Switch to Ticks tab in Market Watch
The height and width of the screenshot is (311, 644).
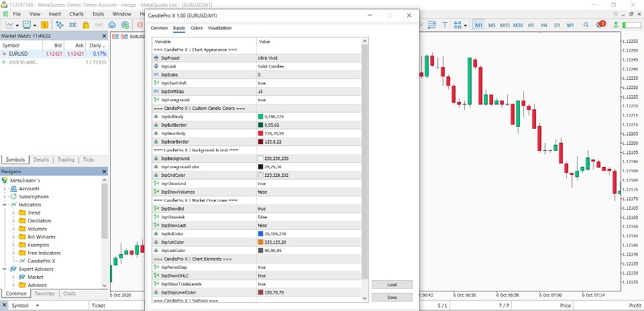(x=89, y=160)
